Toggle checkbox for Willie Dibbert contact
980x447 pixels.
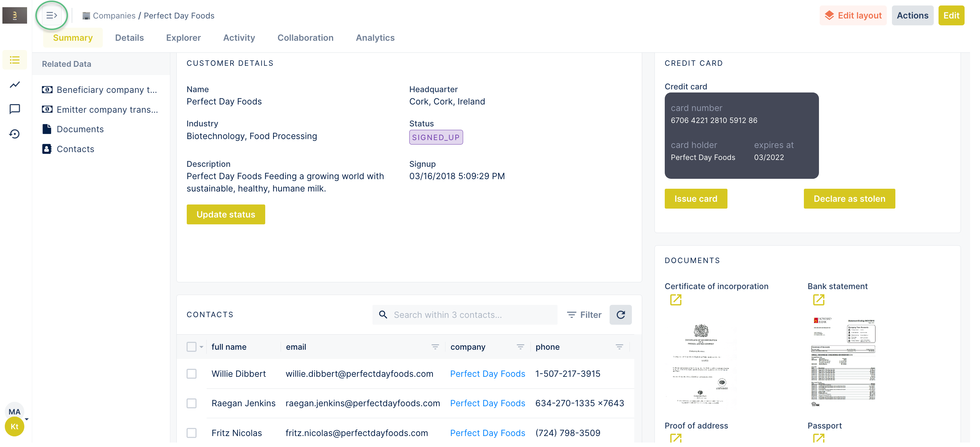(x=192, y=373)
